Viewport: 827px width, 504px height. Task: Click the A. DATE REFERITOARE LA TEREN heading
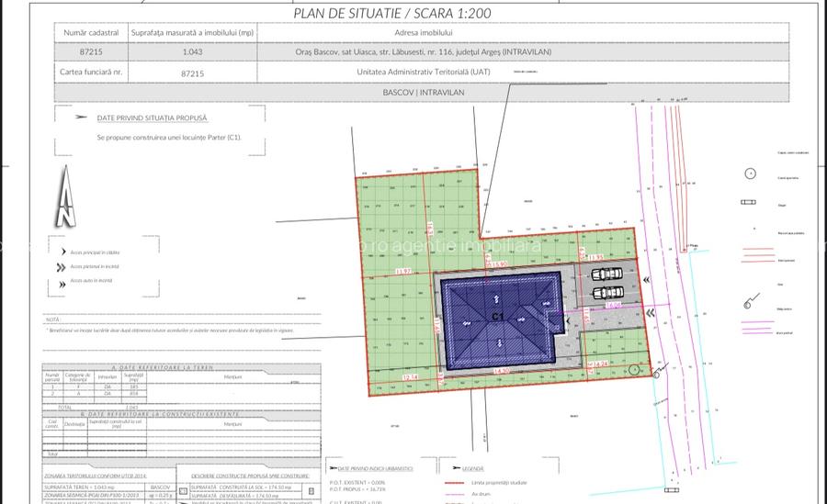coord(163,367)
